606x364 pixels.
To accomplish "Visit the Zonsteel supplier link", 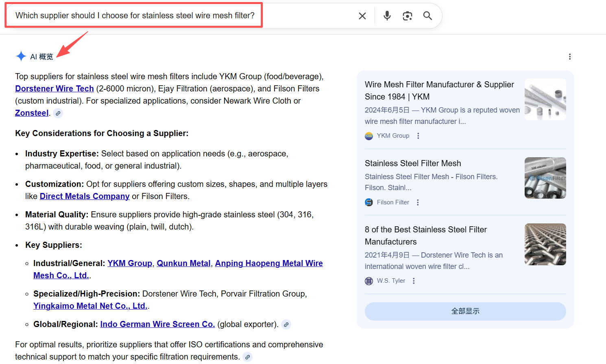I will click(x=32, y=113).
